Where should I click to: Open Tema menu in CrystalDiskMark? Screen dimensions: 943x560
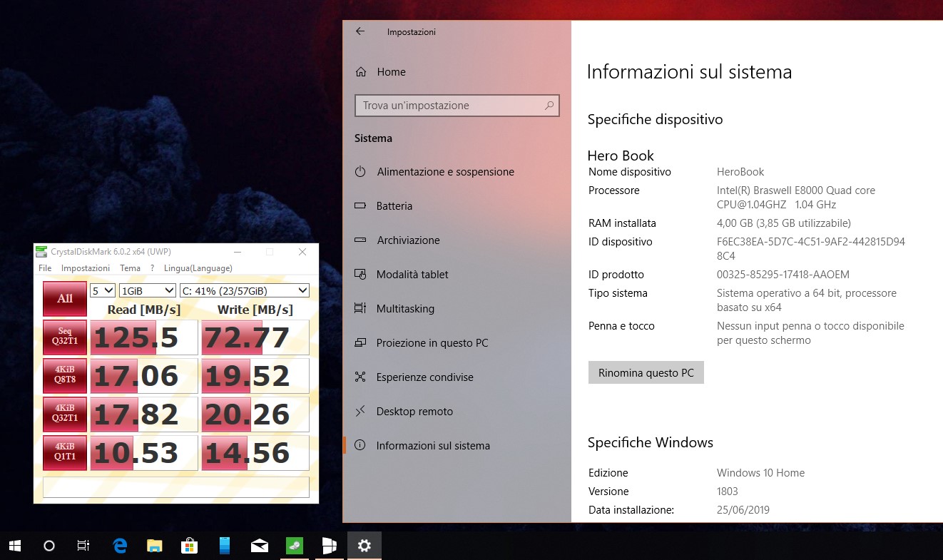click(x=130, y=268)
